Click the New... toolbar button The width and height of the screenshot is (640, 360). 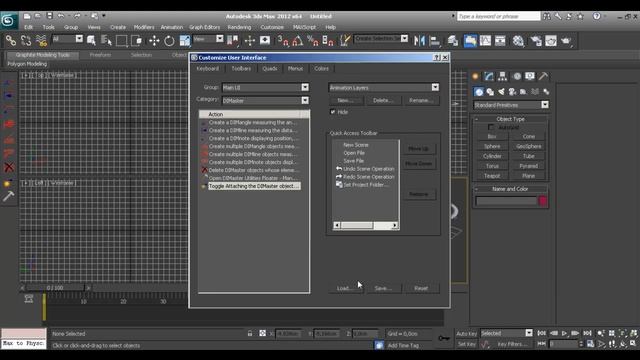tap(345, 100)
